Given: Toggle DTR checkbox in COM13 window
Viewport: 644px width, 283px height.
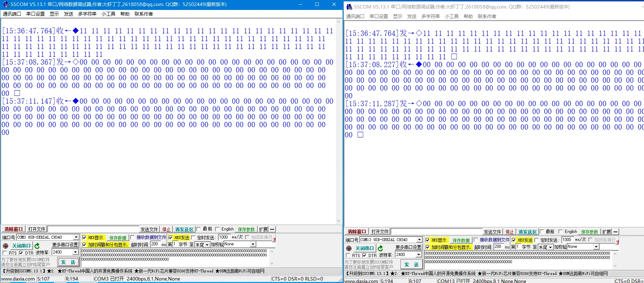Looking at the screenshot, I should click(364, 255).
